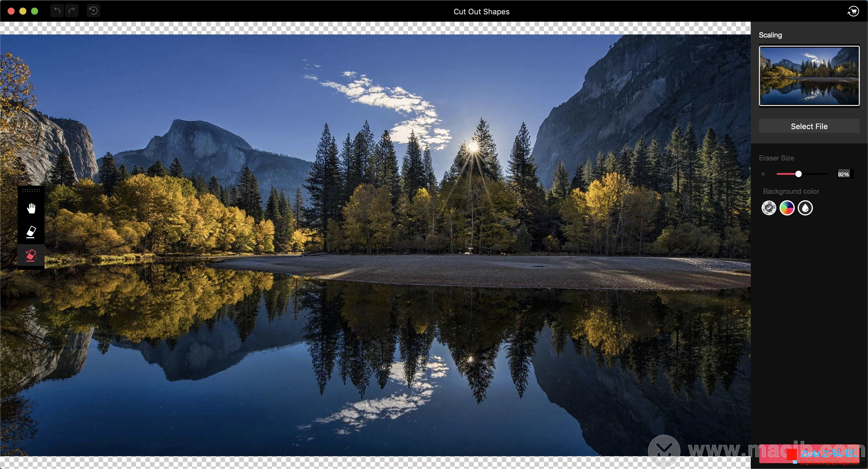Click the Scaling preview thumbnail
This screenshot has height=469, width=868.
809,76
